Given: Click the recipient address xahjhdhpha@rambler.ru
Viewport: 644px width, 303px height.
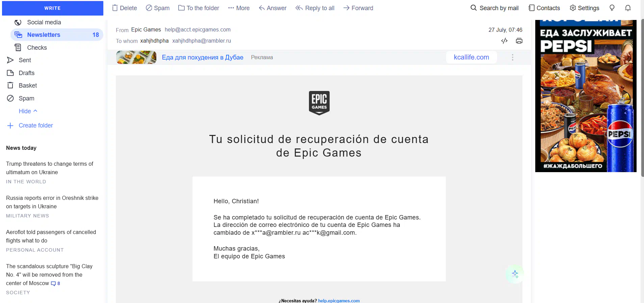Looking at the screenshot, I should pos(202,41).
